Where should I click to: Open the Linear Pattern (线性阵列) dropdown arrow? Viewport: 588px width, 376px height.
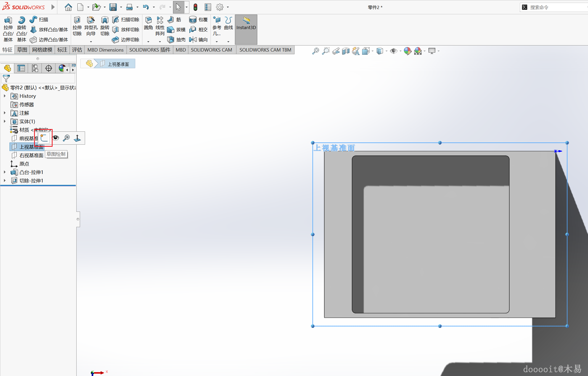(160, 42)
